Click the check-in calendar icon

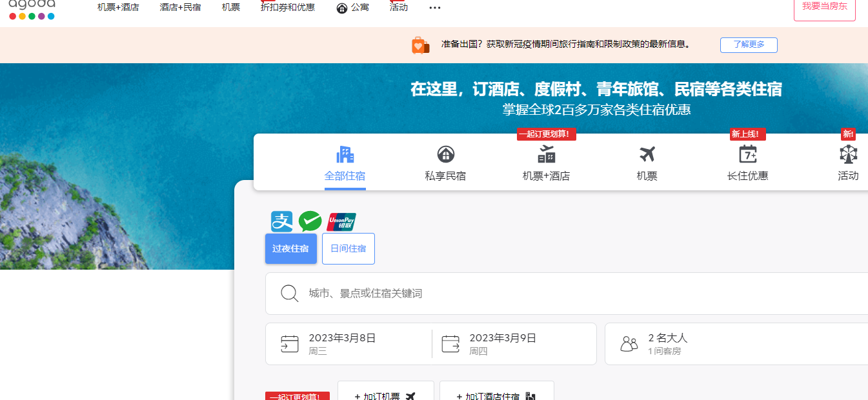tap(289, 344)
